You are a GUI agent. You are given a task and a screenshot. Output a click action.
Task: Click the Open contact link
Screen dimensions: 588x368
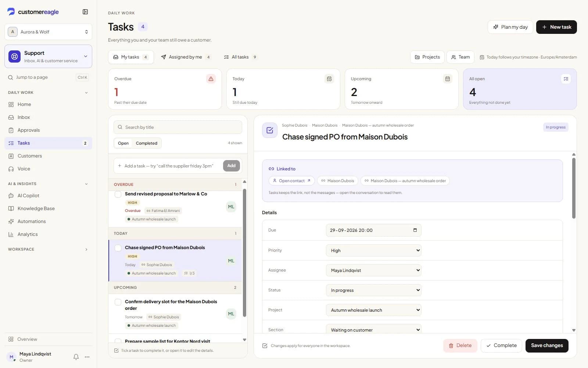tap(292, 181)
